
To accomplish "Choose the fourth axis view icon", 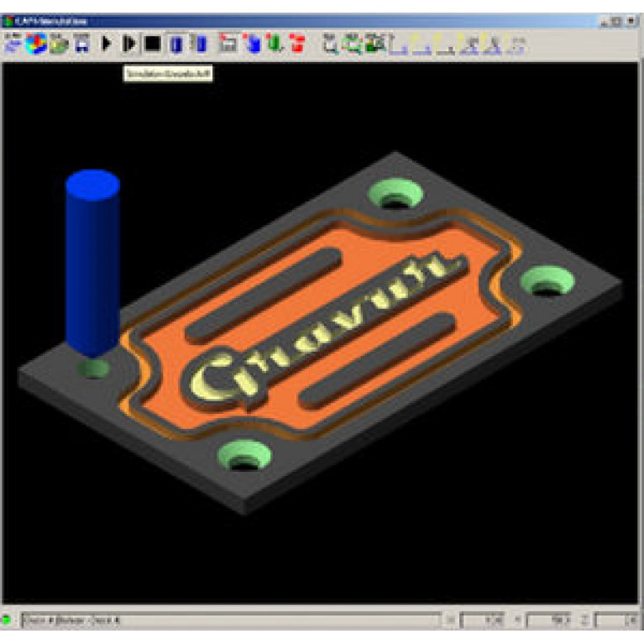I will pyautogui.click(x=469, y=45).
